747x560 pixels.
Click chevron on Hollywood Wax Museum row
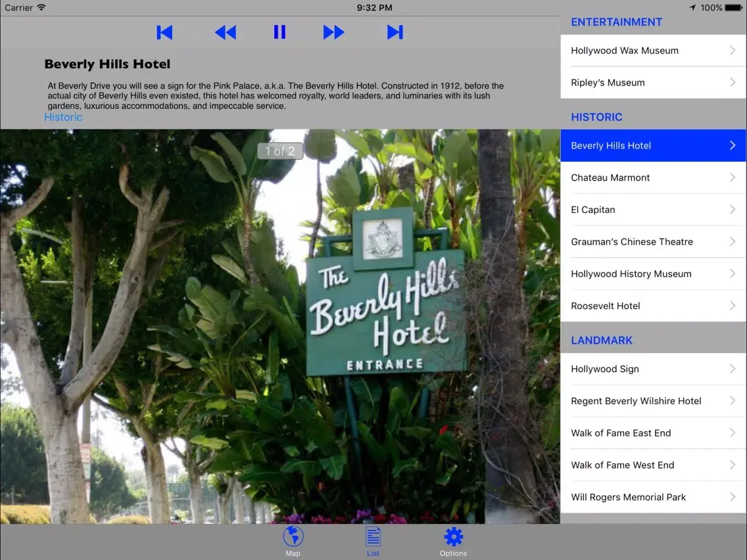click(x=733, y=50)
